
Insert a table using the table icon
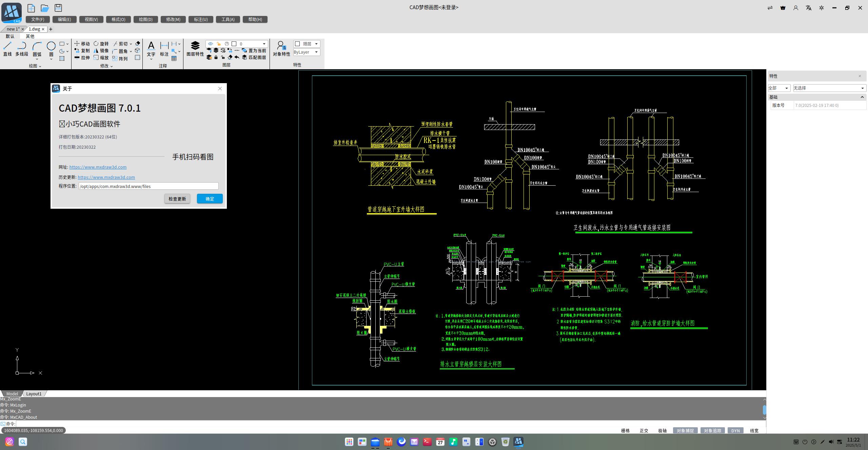[x=174, y=58]
